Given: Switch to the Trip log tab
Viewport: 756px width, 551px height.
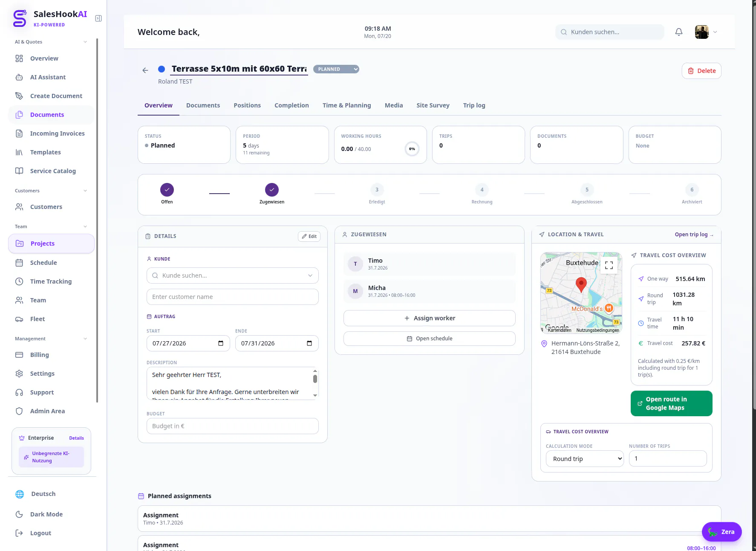Looking at the screenshot, I should click(x=474, y=105).
